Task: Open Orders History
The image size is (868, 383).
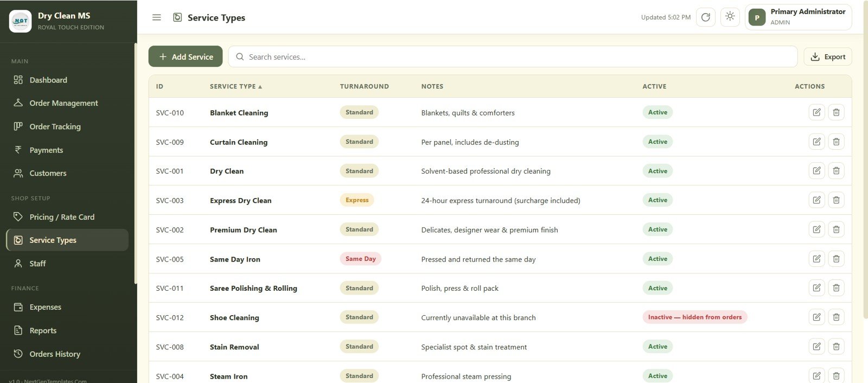Action: 67,354
